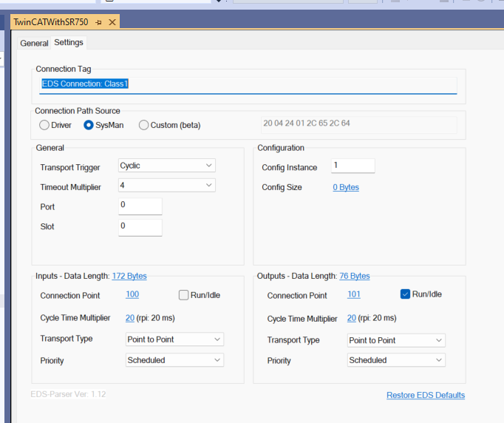The height and width of the screenshot is (423, 504).
Task: Click Restore EDS Defaults link
Action: pos(426,395)
